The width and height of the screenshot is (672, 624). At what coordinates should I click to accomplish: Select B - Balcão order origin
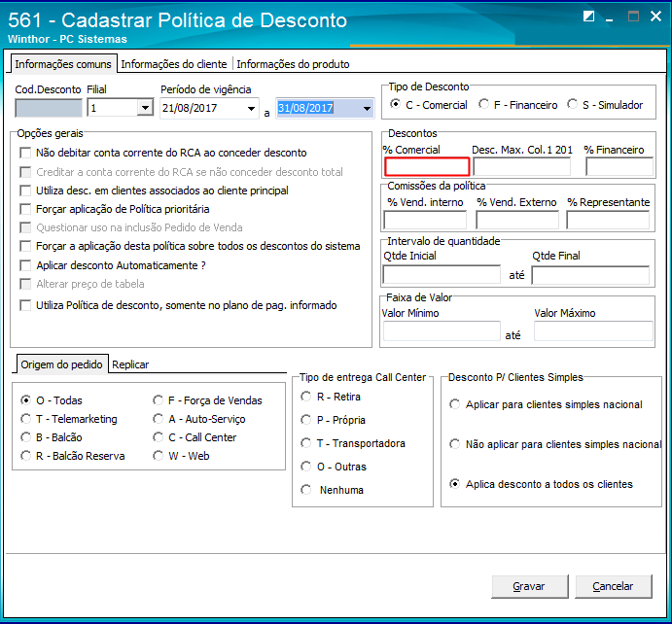26,436
